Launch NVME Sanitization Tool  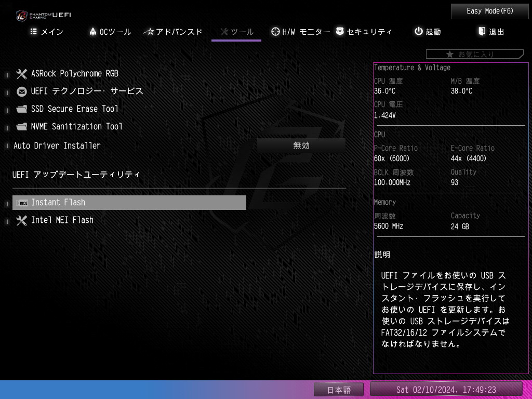[77, 127]
